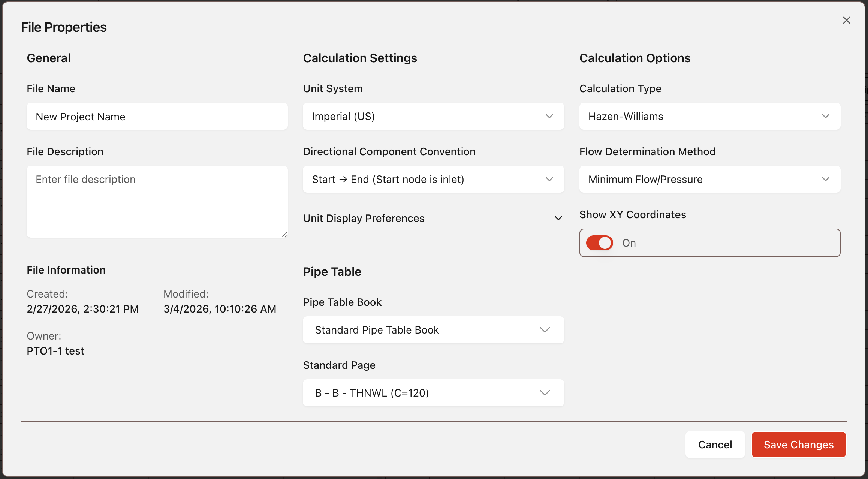Viewport: 868px width, 479px height.
Task: Click the 'File Information' heading
Action: click(x=66, y=270)
